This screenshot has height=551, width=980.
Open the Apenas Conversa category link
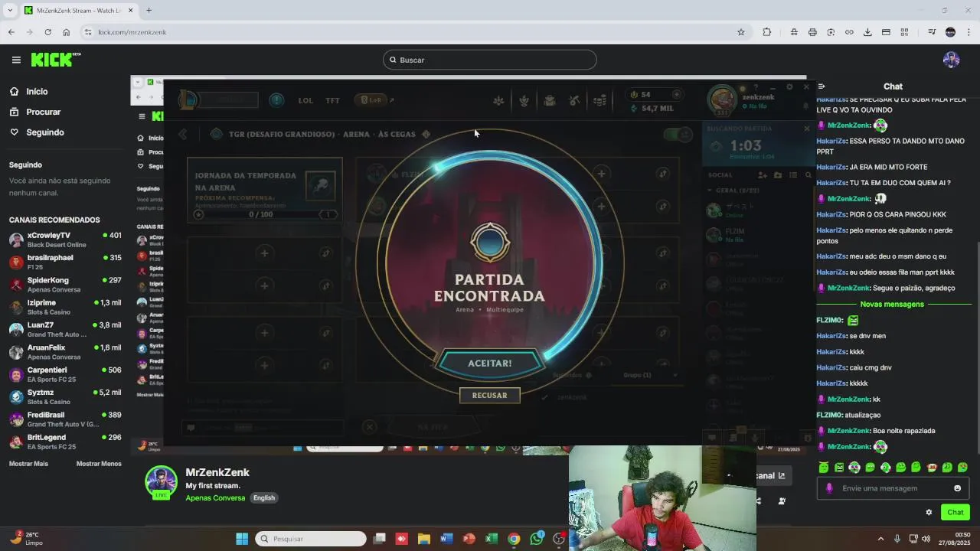click(x=215, y=497)
